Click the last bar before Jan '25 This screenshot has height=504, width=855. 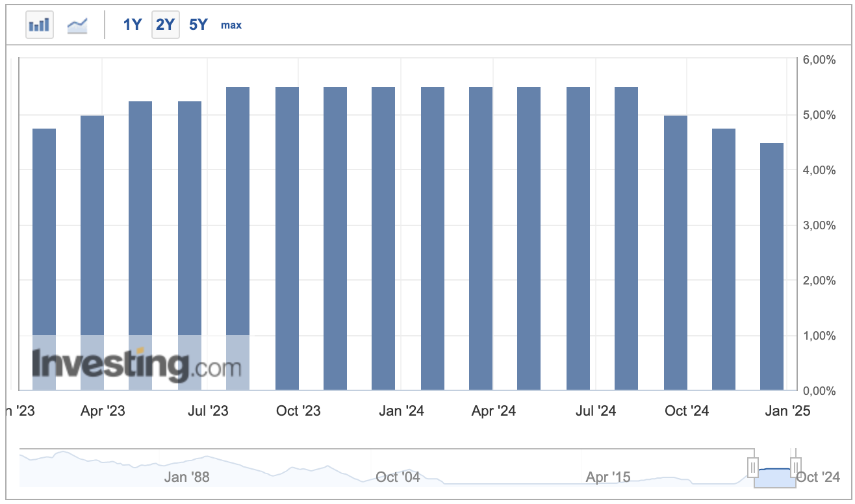[x=772, y=266]
